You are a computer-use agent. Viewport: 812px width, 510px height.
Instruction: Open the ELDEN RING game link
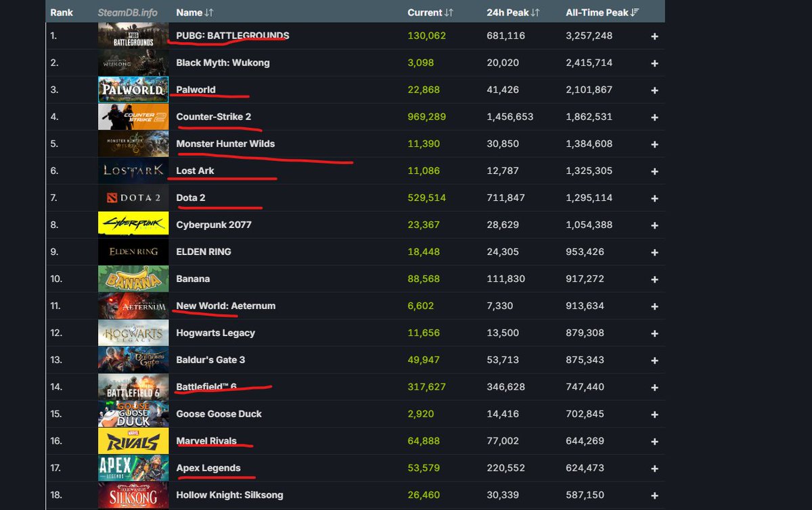coord(204,252)
